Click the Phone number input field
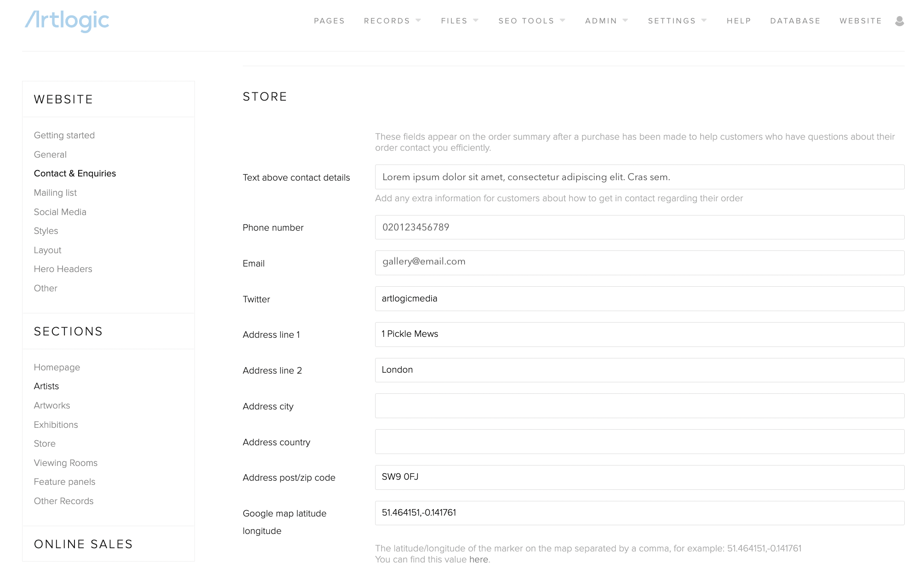The height and width of the screenshot is (579, 924). [x=639, y=227]
